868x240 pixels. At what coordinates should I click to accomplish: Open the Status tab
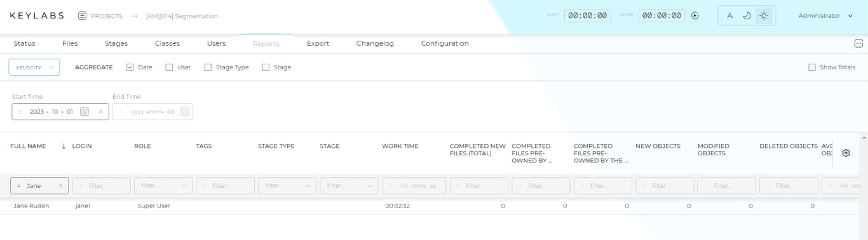[24, 43]
